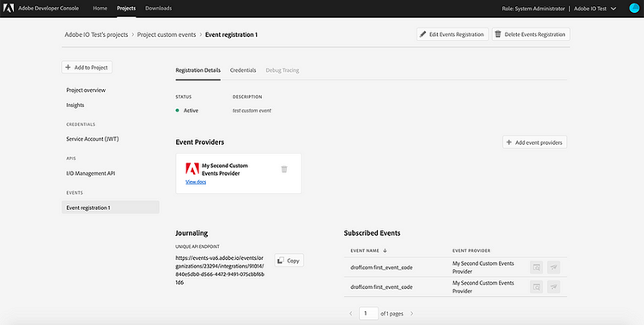Open debug tracing icon for second event row
The height and width of the screenshot is (325, 644).
(x=537, y=286)
